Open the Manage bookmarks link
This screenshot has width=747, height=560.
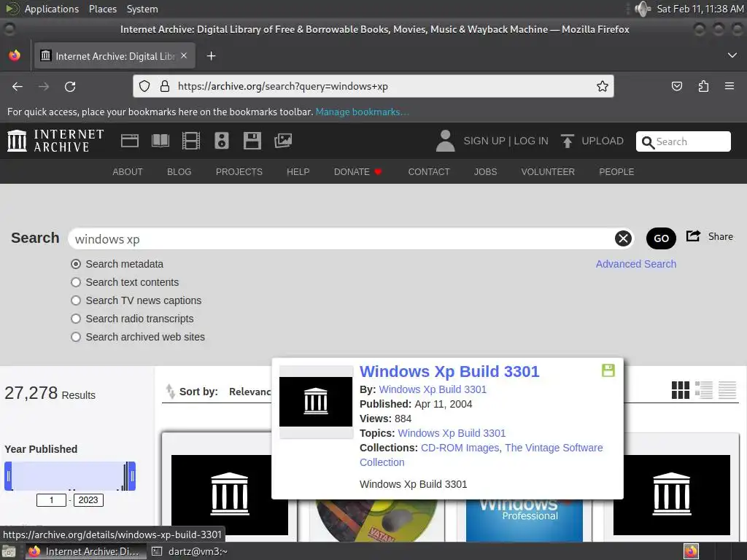pyautogui.click(x=362, y=112)
